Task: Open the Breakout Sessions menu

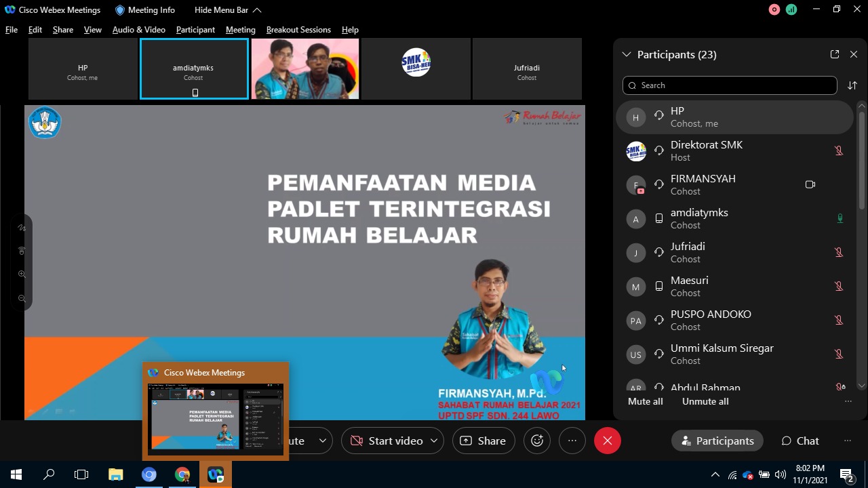Action: tap(298, 30)
